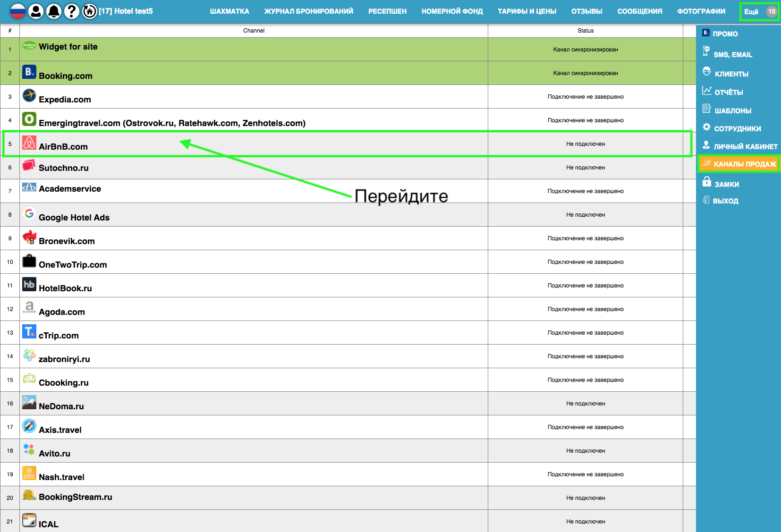Click Канал синхронизирован status for Booking.com
781x532 pixels.
pos(586,73)
